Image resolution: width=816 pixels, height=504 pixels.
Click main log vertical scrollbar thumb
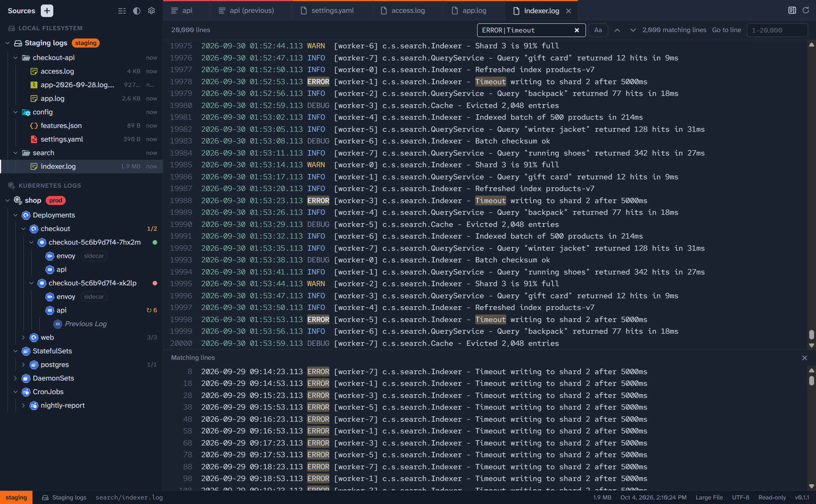pos(811,334)
